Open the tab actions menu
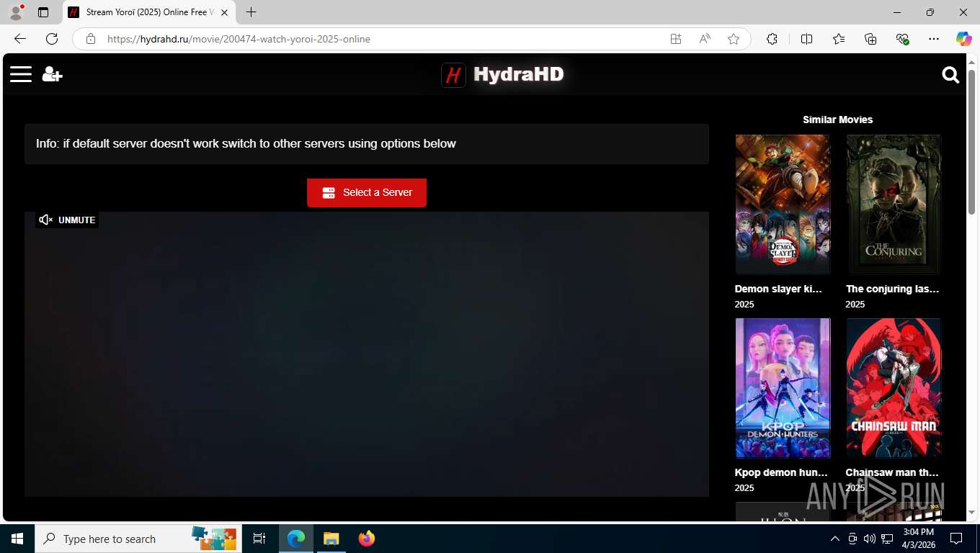The height and width of the screenshot is (553, 980). (x=43, y=12)
